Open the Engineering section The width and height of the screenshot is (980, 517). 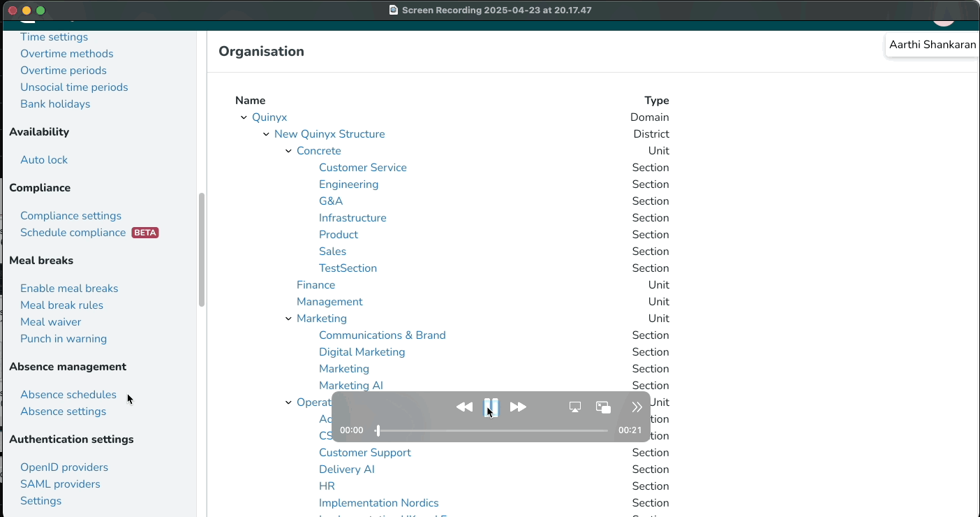[349, 184]
